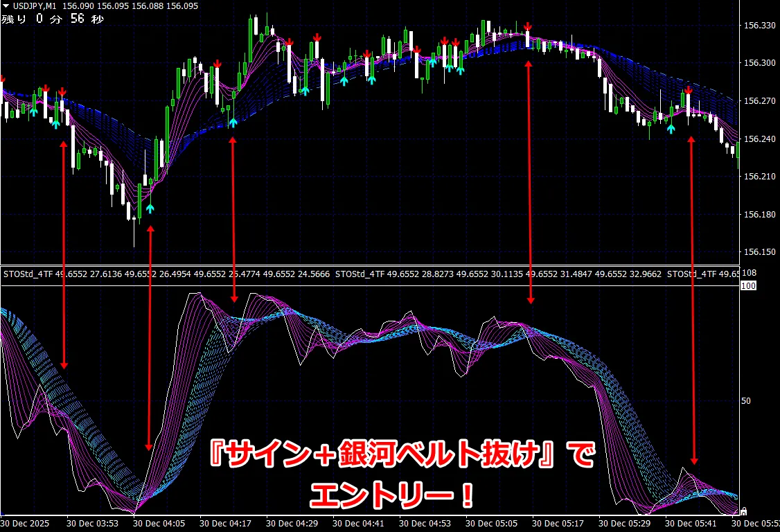Click time label 30 Dec 04:05
Viewport: 780px width, 532px height.
(159, 524)
